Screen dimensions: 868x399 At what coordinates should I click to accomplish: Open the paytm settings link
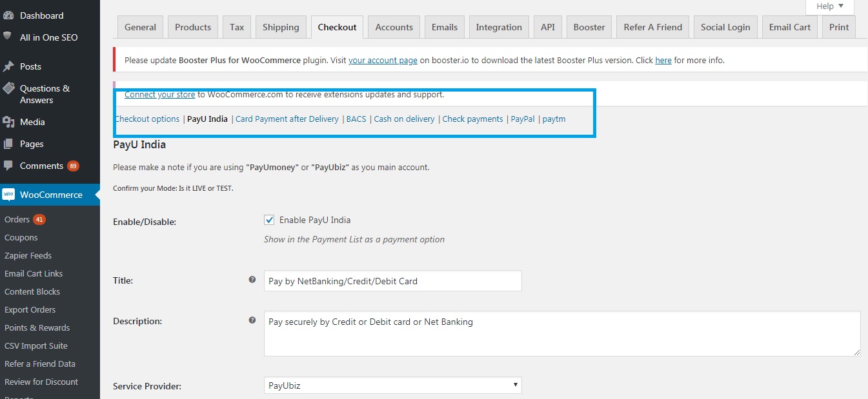click(554, 119)
